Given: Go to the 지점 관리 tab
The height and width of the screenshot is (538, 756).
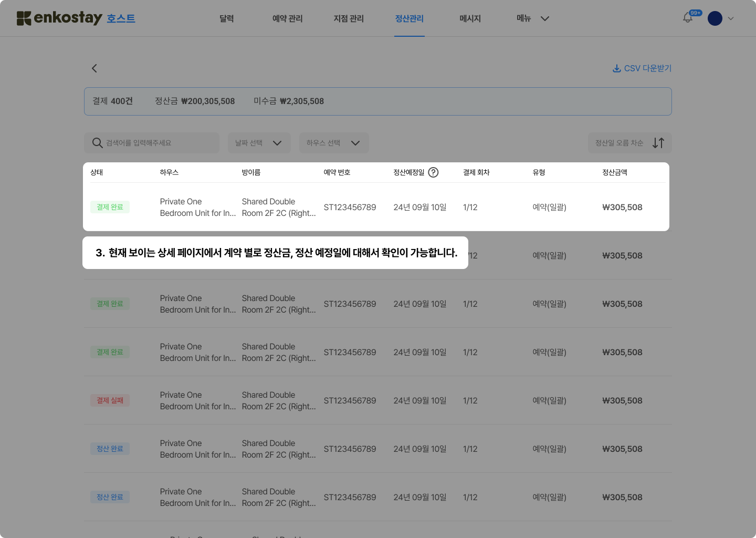Looking at the screenshot, I should (349, 18).
